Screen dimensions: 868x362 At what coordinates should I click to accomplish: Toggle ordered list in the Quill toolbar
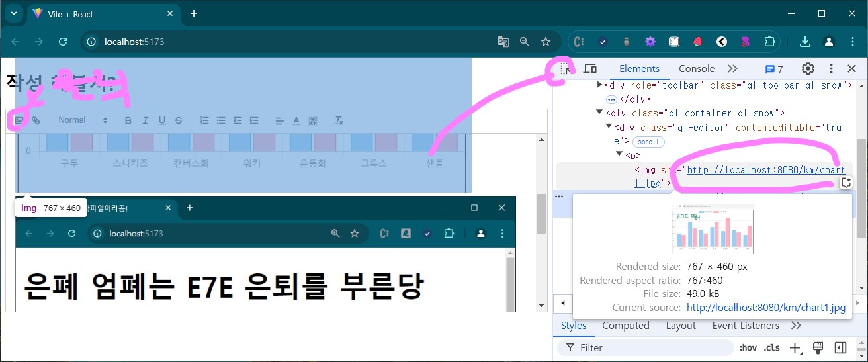pyautogui.click(x=204, y=120)
